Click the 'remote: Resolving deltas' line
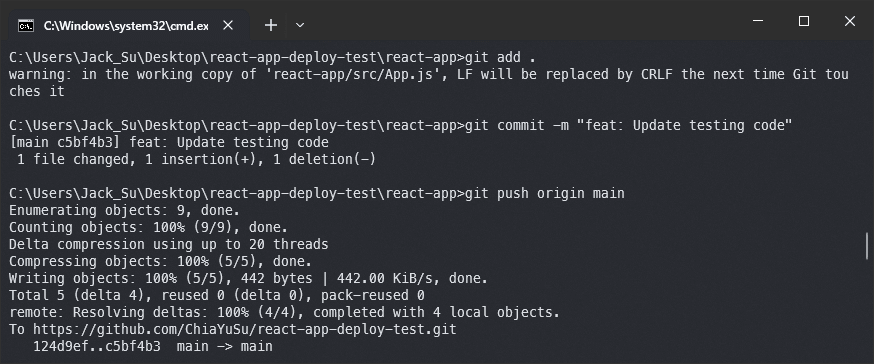The image size is (874, 364). click(284, 312)
